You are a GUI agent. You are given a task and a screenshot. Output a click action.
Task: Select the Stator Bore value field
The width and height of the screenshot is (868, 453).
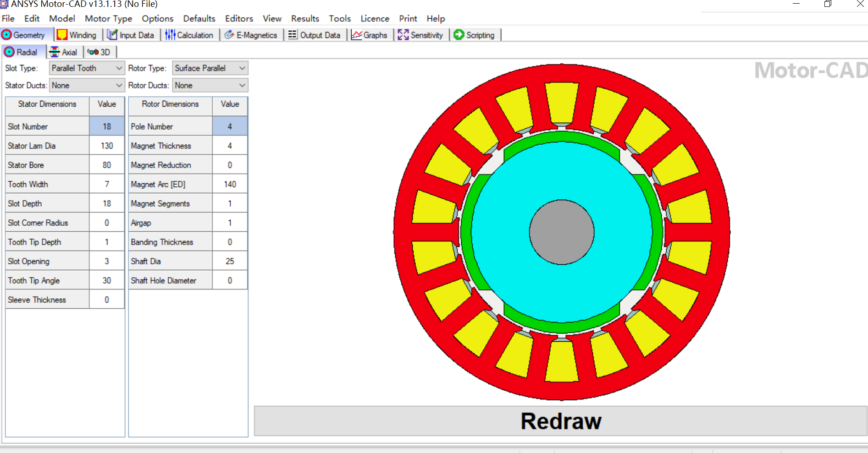[107, 165]
